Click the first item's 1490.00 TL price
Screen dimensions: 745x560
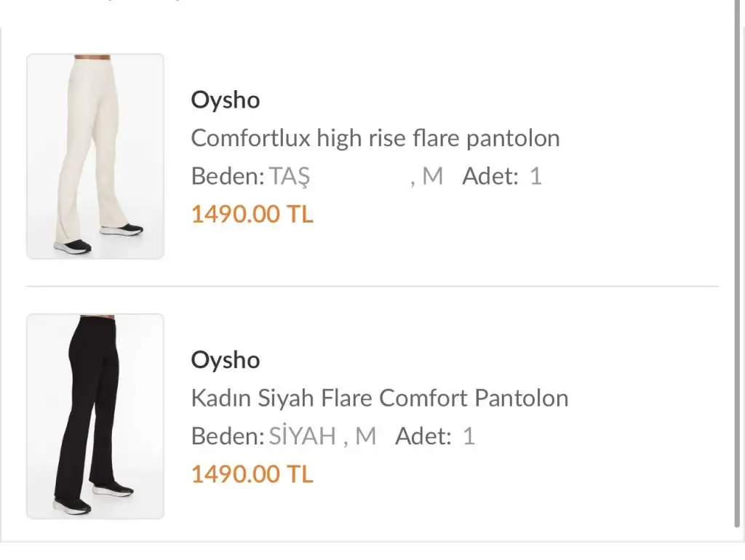252,215
